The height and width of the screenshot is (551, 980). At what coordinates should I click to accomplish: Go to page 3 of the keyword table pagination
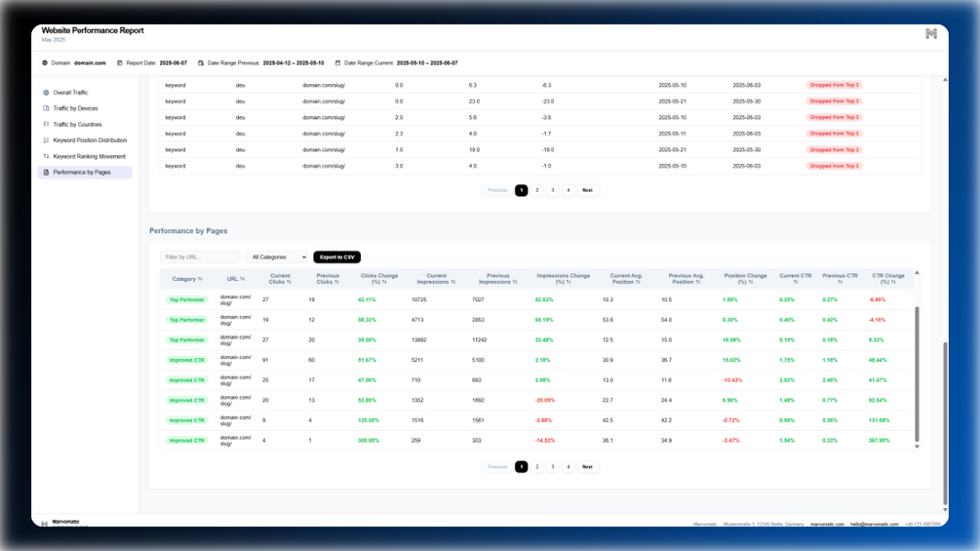tap(553, 190)
